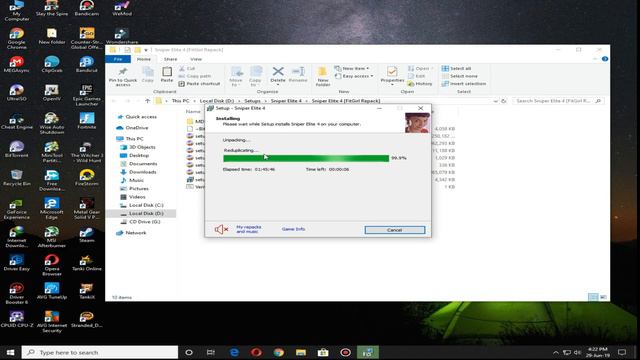Click This PC in the breadcrumb path
Viewport: 640px width, 360px height.
180,101
